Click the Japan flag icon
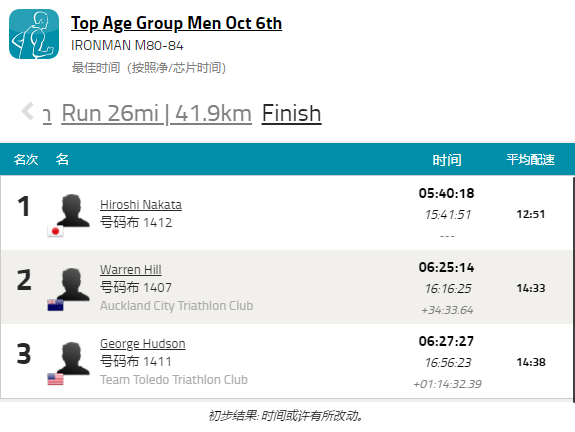The width and height of the screenshot is (575, 432). pos(55,231)
